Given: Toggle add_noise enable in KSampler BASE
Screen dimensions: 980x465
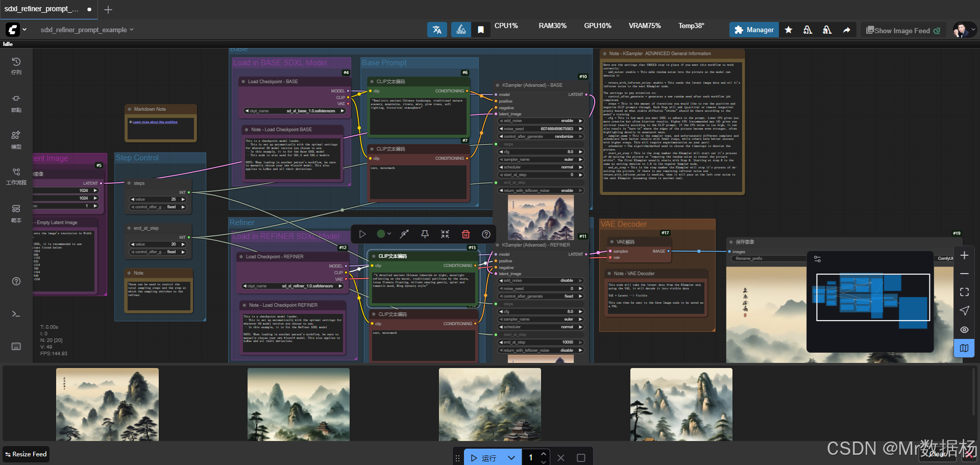Looking at the screenshot, I should pyautogui.click(x=541, y=121).
